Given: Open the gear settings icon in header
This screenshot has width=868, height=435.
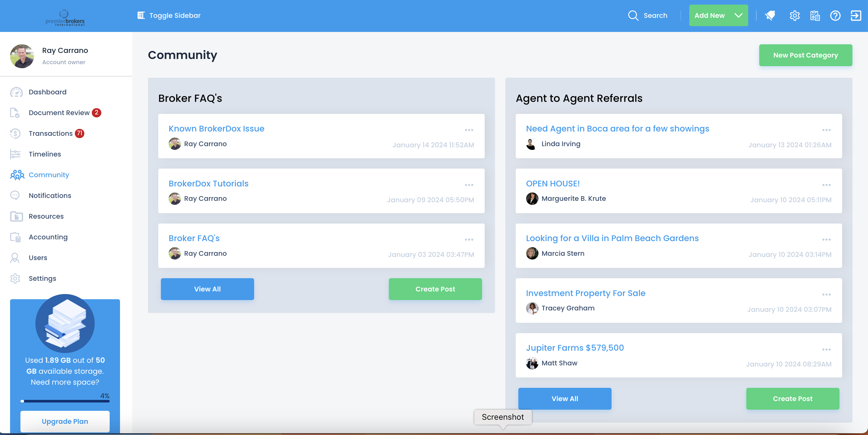Looking at the screenshot, I should (x=795, y=16).
